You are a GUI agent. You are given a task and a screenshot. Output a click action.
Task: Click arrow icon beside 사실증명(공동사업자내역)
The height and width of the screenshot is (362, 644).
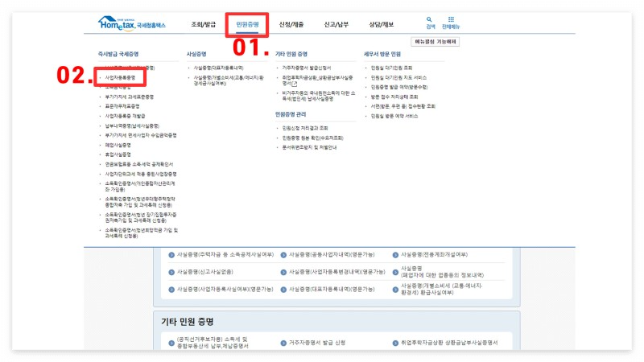283,255
